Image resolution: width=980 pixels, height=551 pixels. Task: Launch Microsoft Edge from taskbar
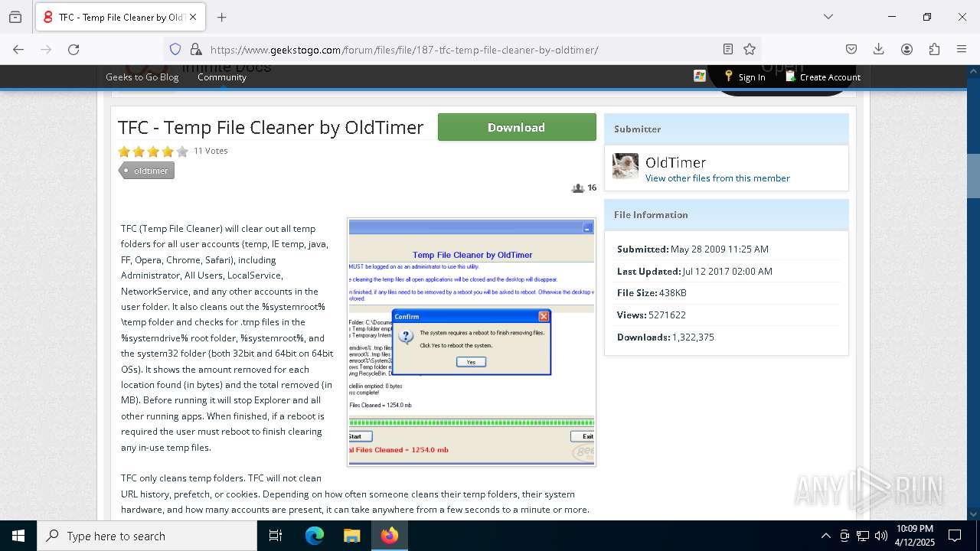315,536
